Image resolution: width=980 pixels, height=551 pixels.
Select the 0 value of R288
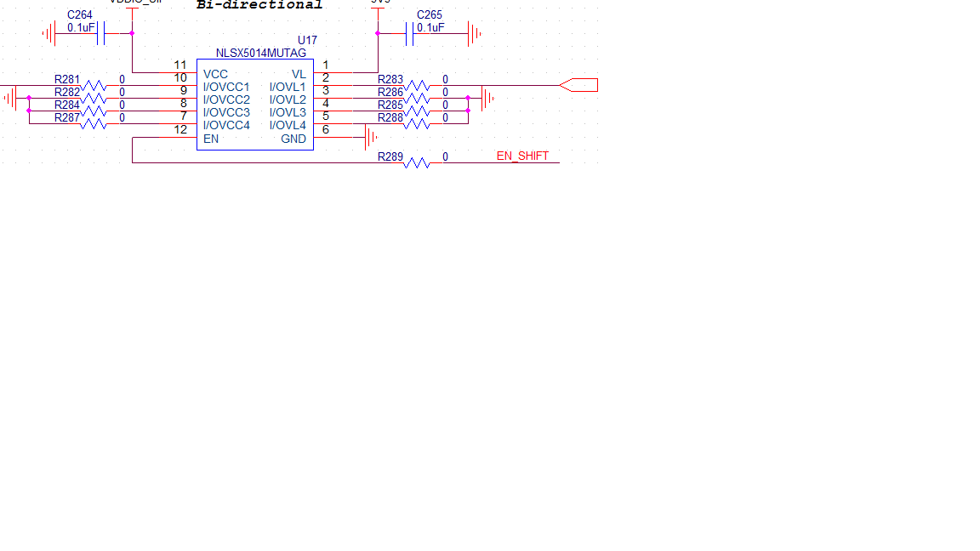point(445,117)
